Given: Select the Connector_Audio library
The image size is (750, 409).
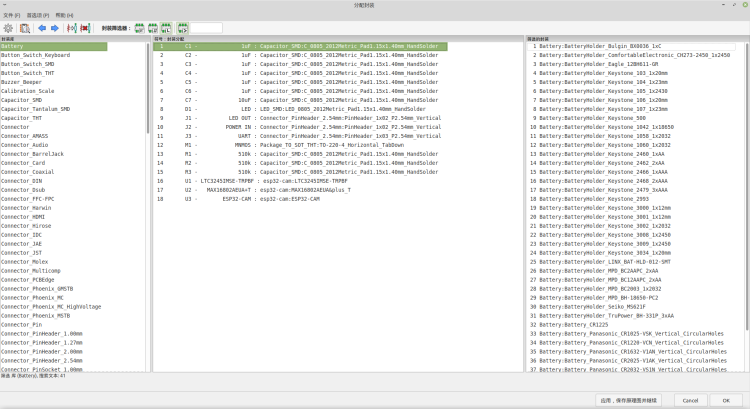Looking at the screenshot, I should point(24,145).
